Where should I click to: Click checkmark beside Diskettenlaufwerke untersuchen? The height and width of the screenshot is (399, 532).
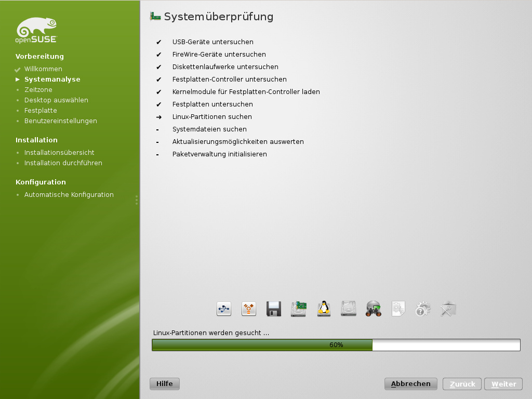158,67
